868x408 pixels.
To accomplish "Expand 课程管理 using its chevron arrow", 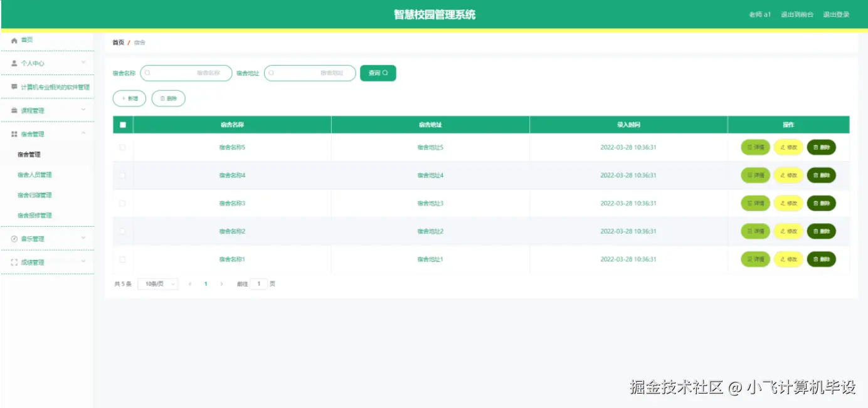I will tap(83, 110).
